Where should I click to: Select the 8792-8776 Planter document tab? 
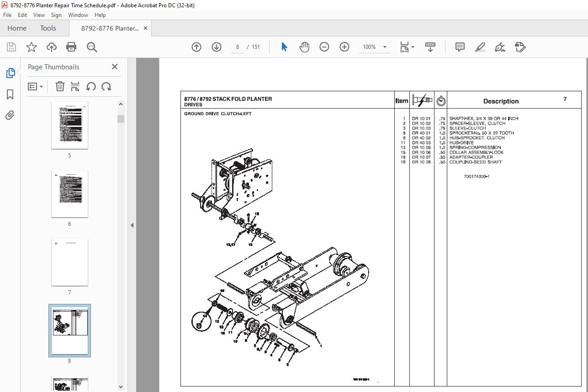110,28
